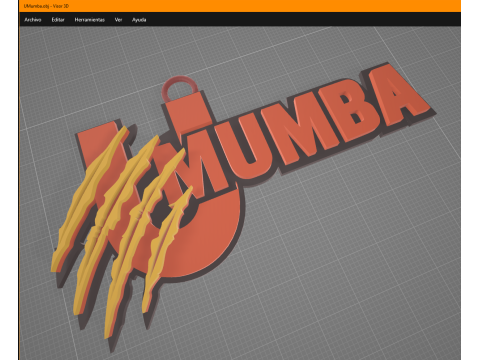The height and width of the screenshot is (360, 480).
Task: Click the UMumba.obj window title text
Action: click(47, 6)
